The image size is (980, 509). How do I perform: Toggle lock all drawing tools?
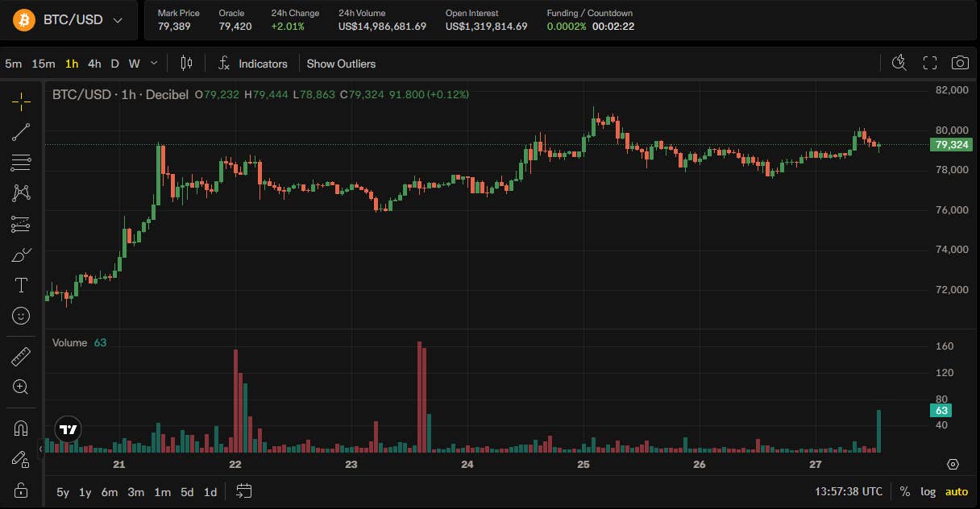pyautogui.click(x=21, y=489)
